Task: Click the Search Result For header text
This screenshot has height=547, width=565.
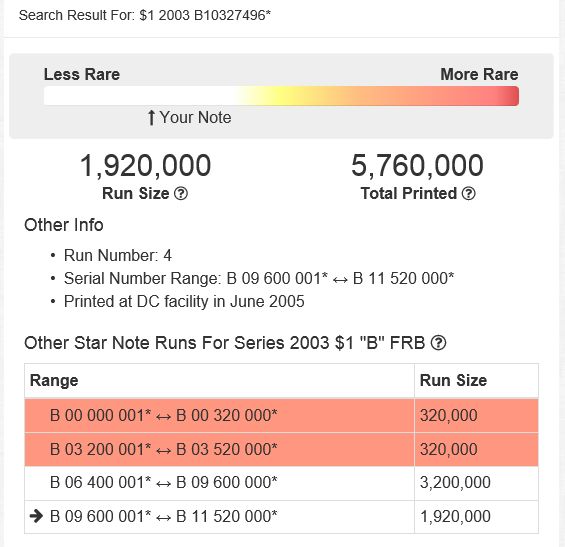Action: [144, 15]
